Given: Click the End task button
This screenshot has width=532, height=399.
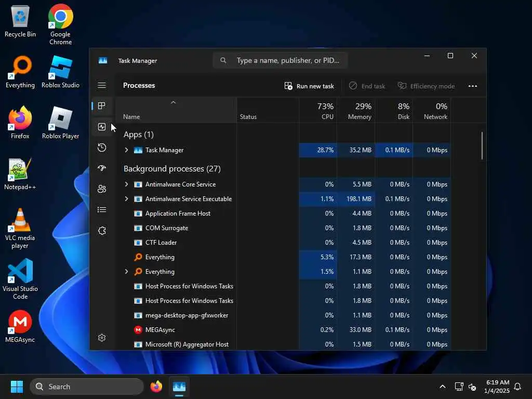Looking at the screenshot, I should coord(367,86).
